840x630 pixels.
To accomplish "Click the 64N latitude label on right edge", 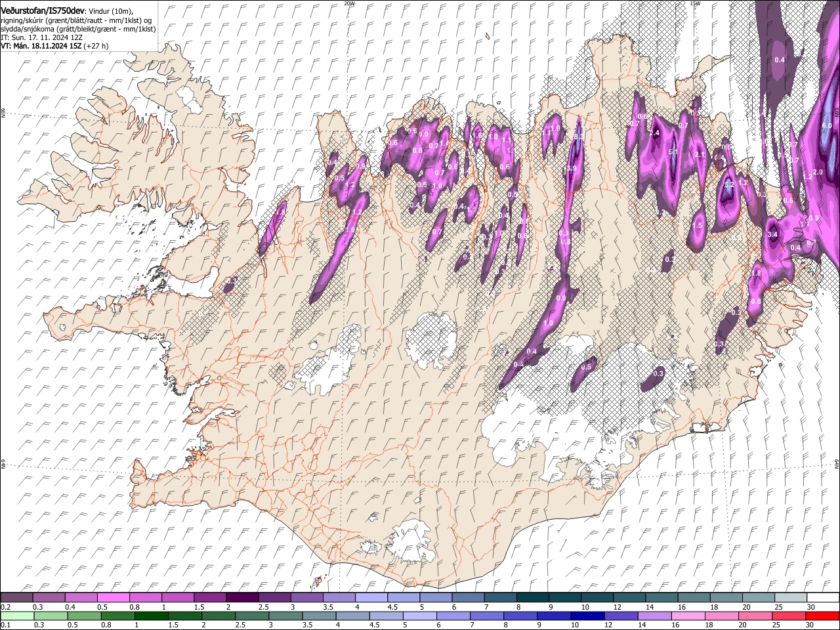I will [x=837, y=464].
